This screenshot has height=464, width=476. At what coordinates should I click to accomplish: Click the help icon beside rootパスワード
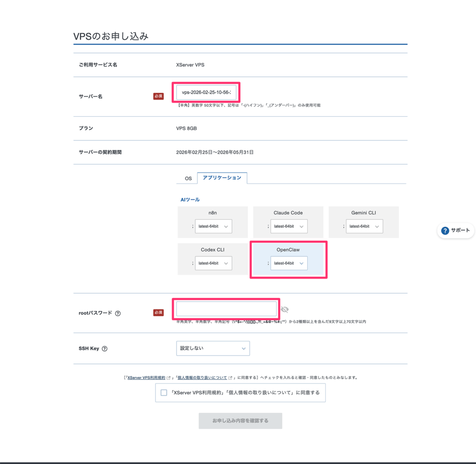tap(118, 313)
